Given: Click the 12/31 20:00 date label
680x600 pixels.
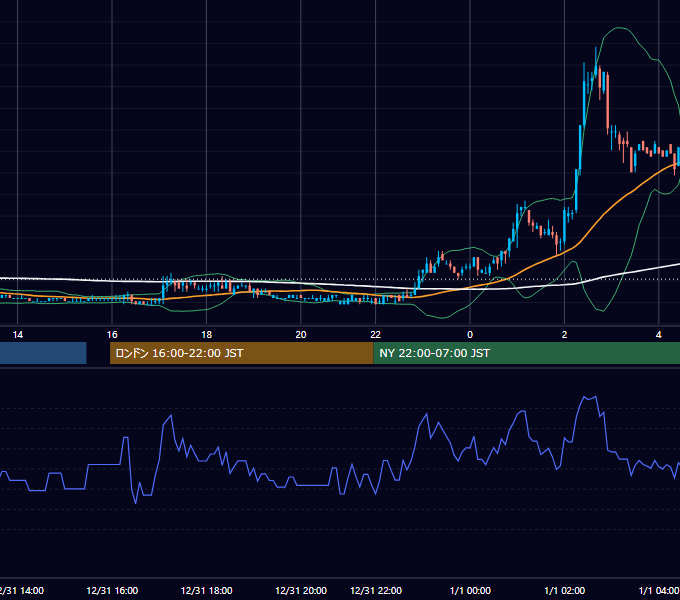Looking at the screenshot, I should click(301, 590).
